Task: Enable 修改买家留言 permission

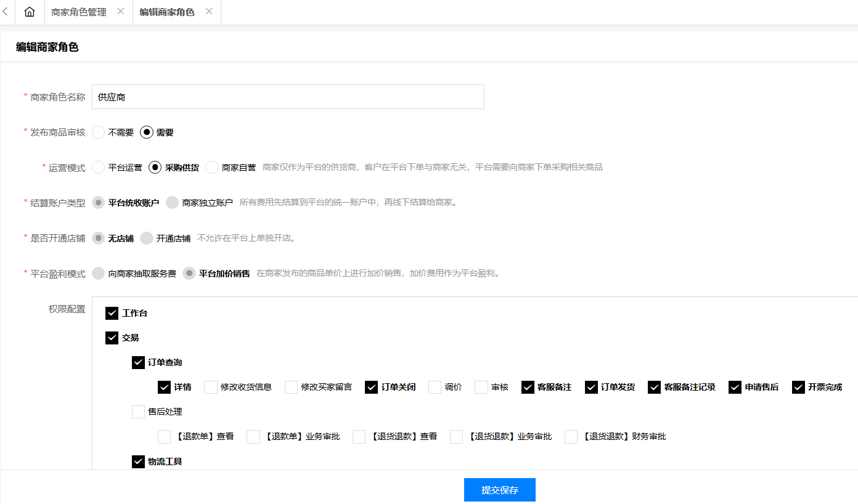Action: 292,388
